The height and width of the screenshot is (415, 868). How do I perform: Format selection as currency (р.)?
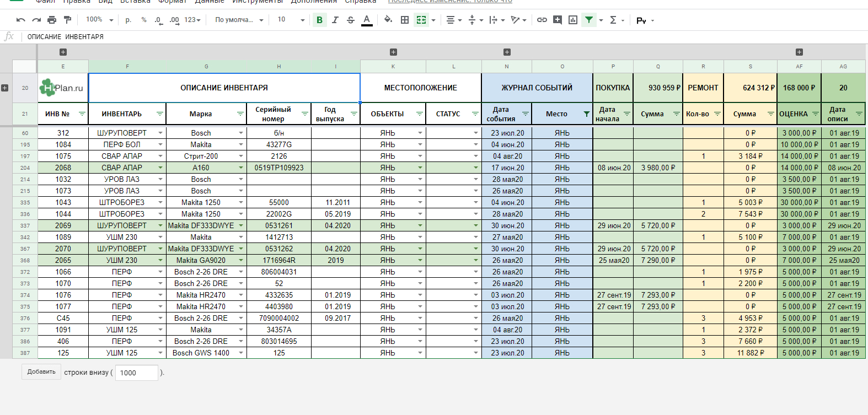pyautogui.click(x=128, y=20)
